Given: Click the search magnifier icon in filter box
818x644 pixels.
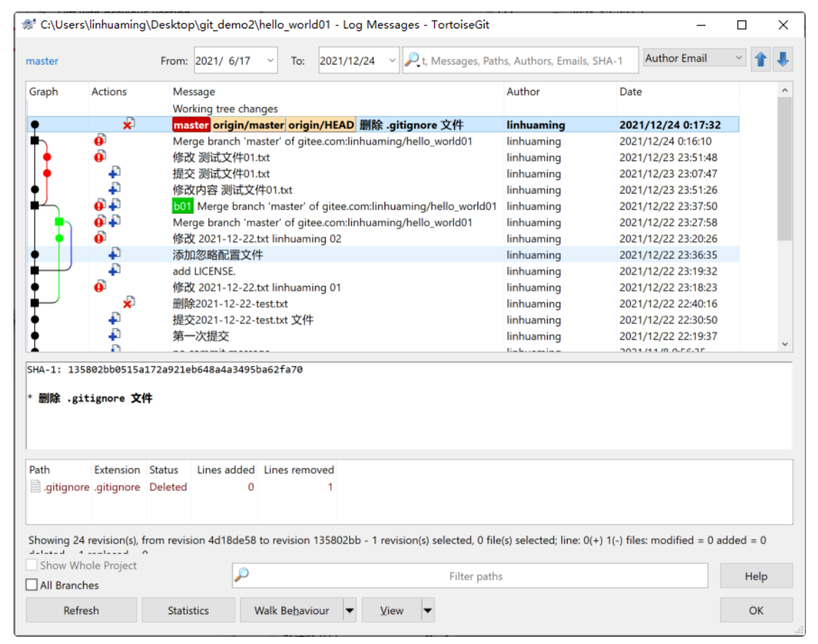Looking at the screenshot, I should 412,60.
